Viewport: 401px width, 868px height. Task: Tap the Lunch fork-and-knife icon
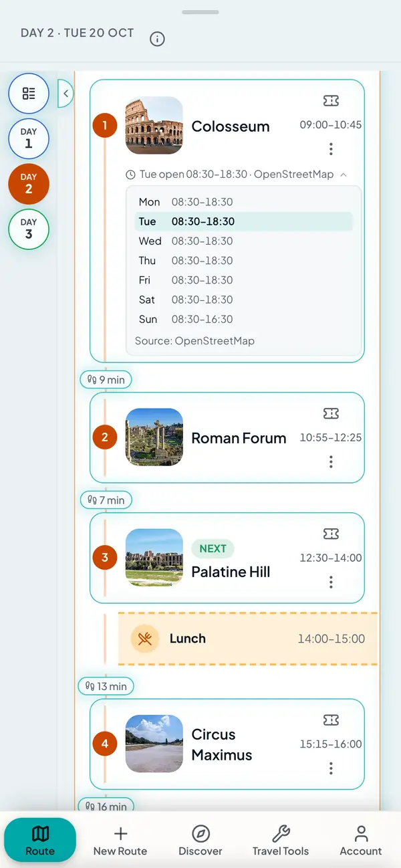pyautogui.click(x=145, y=639)
